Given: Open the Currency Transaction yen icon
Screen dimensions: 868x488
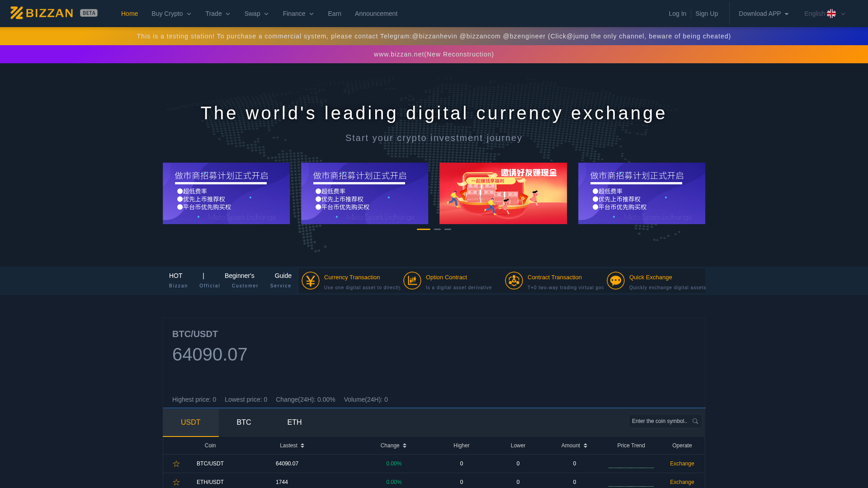Looking at the screenshot, I should click(x=311, y=281).
